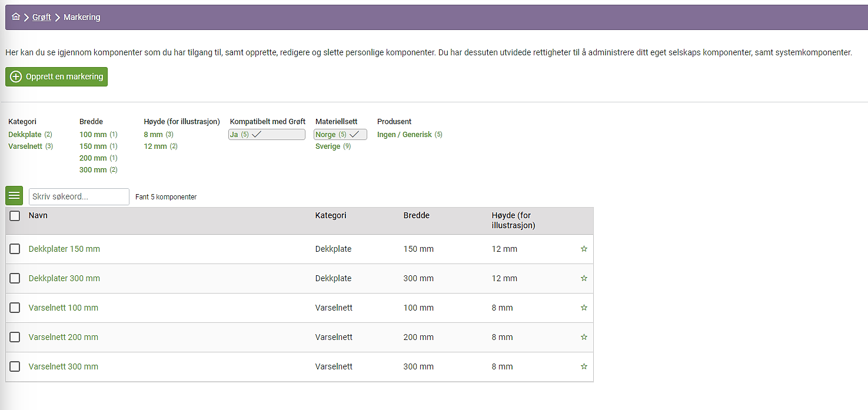The height and width of the screenshot is (410, 868).
Task: Open the Varselnett 100 mm component
Action: pyautogui.click(x=64, y=308)
